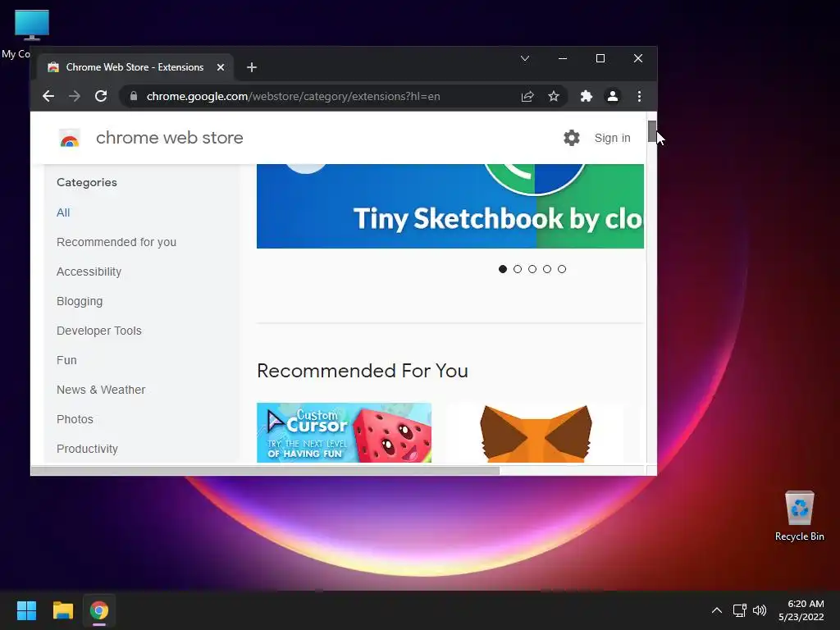Select the third carousel dot
Image resolution: width=840 pixels, height=630 pixels.
pyautogui.click(x=532, y=269)
